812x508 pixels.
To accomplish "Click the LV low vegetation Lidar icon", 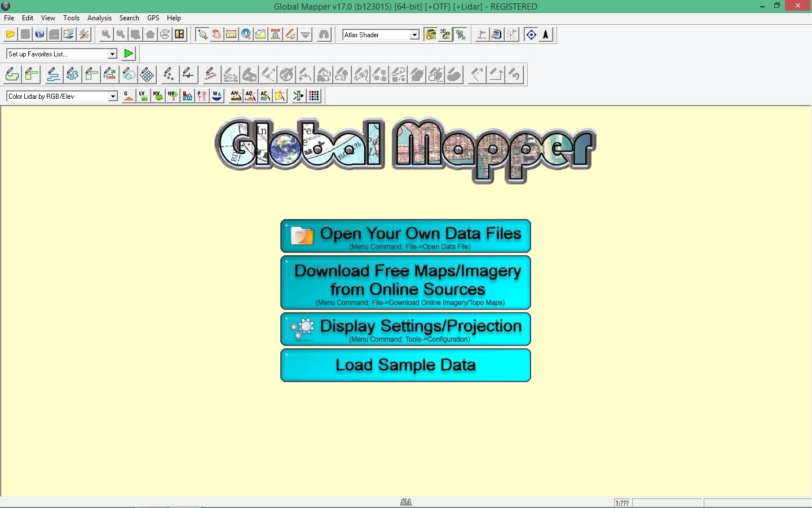I will click(143, 96).
